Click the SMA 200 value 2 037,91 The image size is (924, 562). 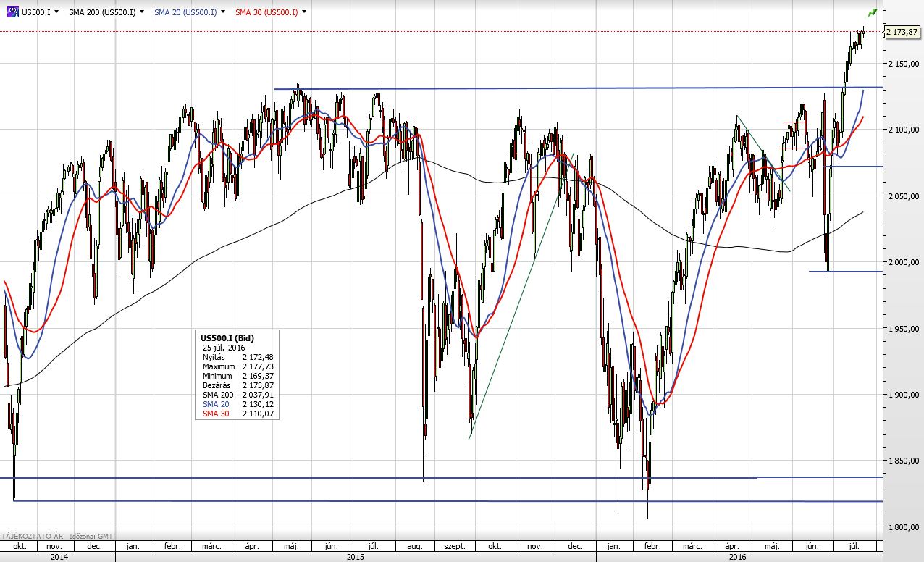point(258,395)
